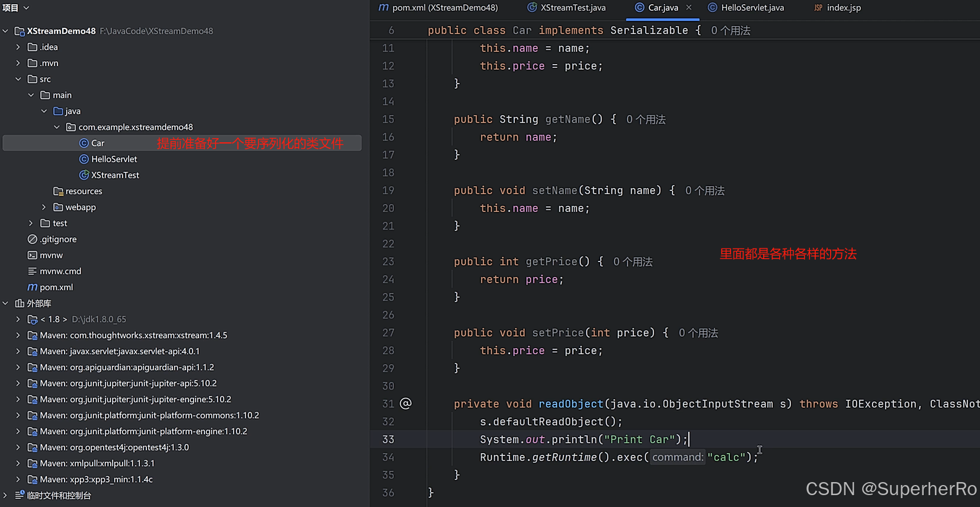Click the JDK path D:\jdk1.8.0_65
Viewport: 980px width, 507px height.
tap(99, 319)
